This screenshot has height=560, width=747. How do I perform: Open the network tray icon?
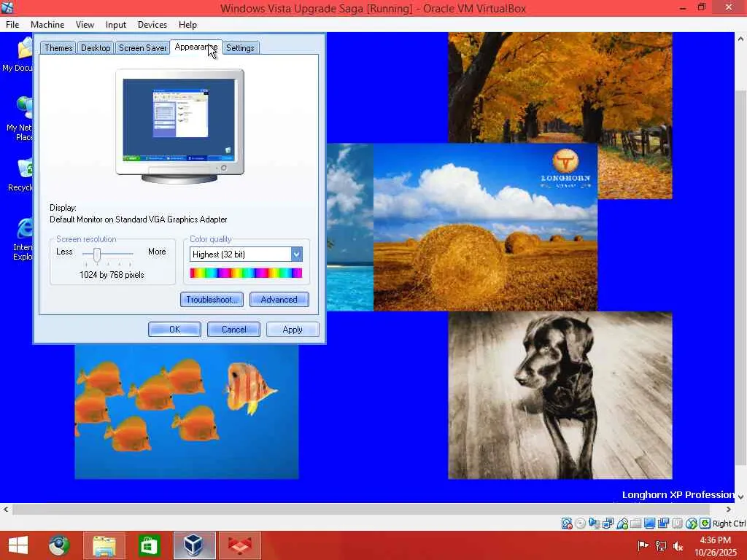coord(661,545)
